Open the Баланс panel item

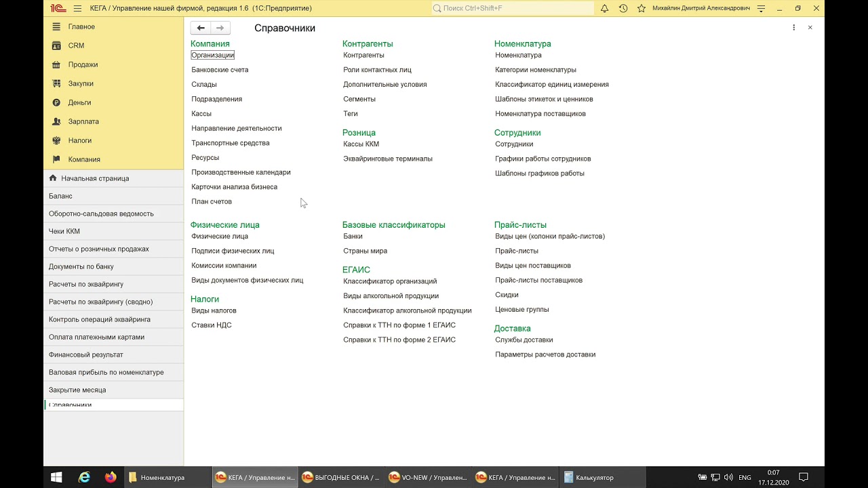(x=113, y=196)
